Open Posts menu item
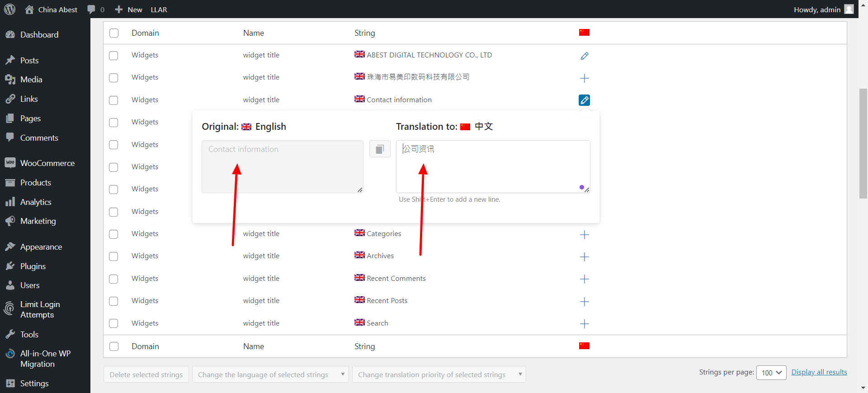The width and height of the screenshot is (868, 393). 29,61
